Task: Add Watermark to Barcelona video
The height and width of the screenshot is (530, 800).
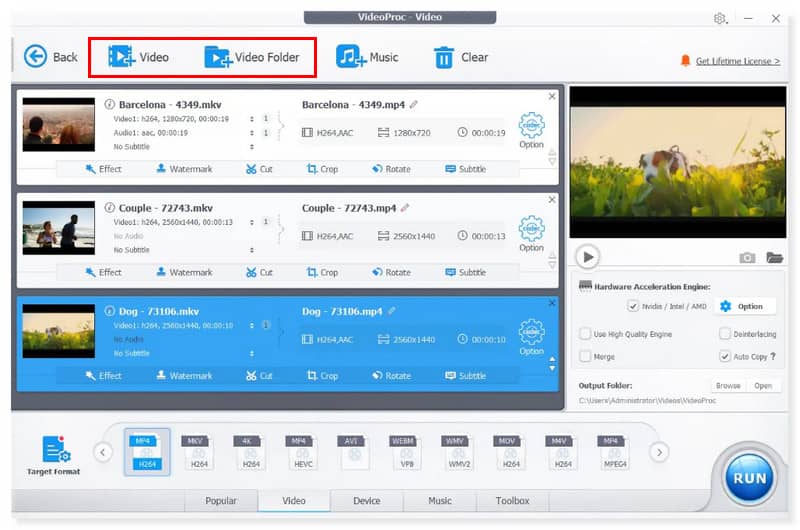Action: click(184, 169)
